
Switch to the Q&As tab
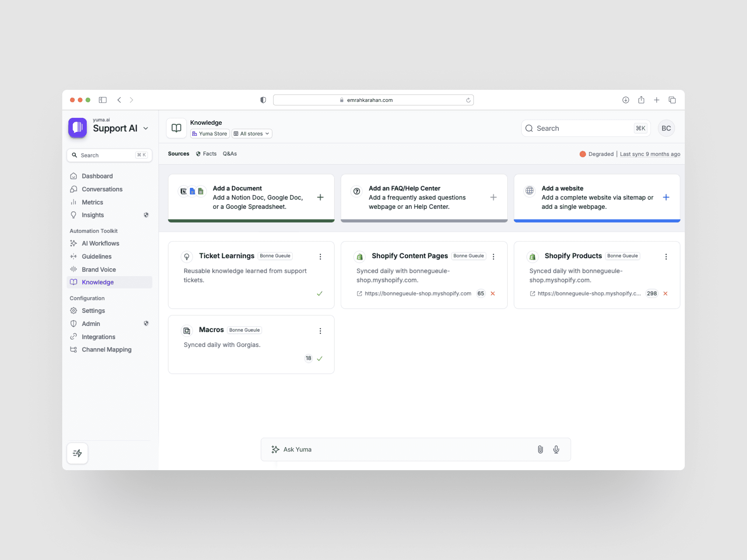(230, 154)
